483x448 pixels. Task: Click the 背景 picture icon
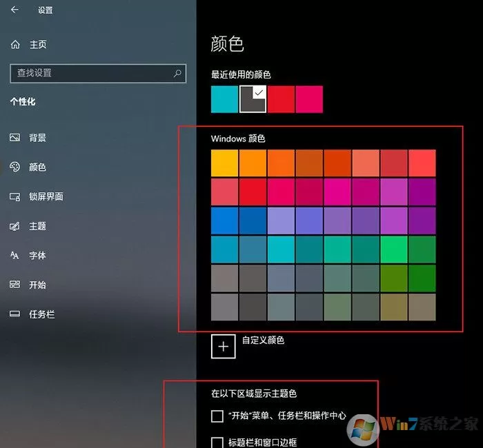point(14,137)
